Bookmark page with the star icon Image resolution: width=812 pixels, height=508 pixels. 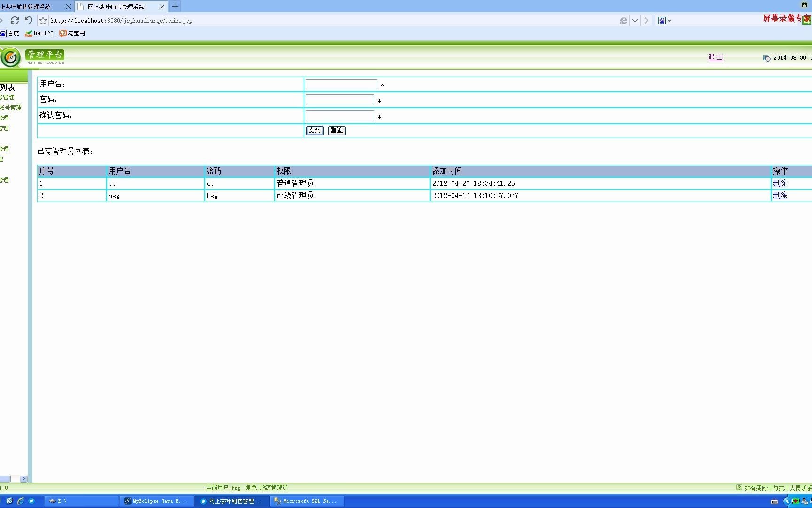click(43, 20)
